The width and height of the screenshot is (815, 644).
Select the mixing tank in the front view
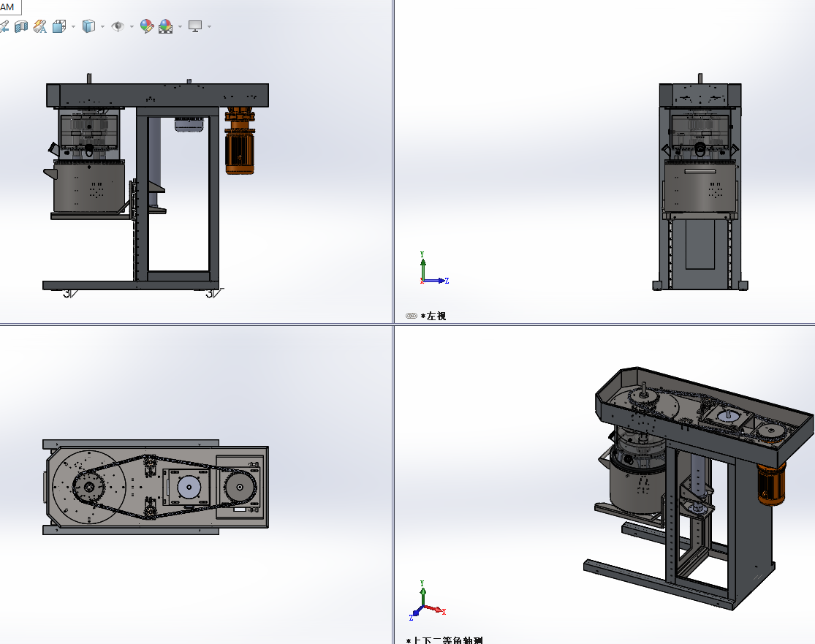(89, 186)
